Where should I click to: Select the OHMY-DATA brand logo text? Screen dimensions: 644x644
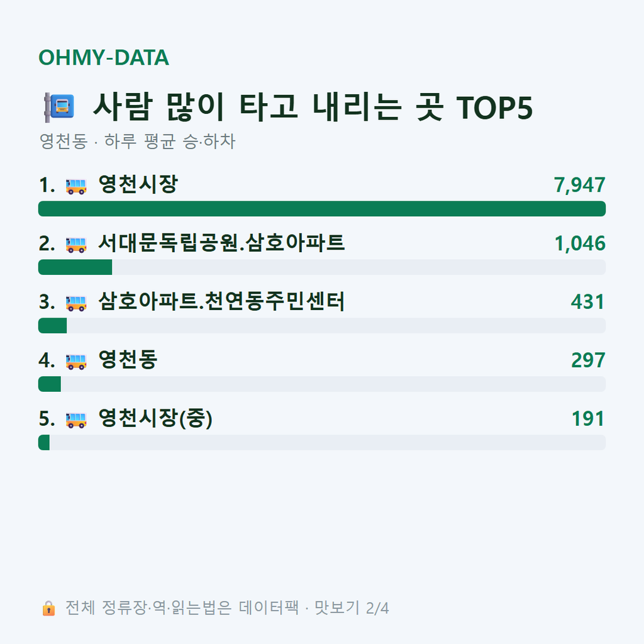[104, 57]
